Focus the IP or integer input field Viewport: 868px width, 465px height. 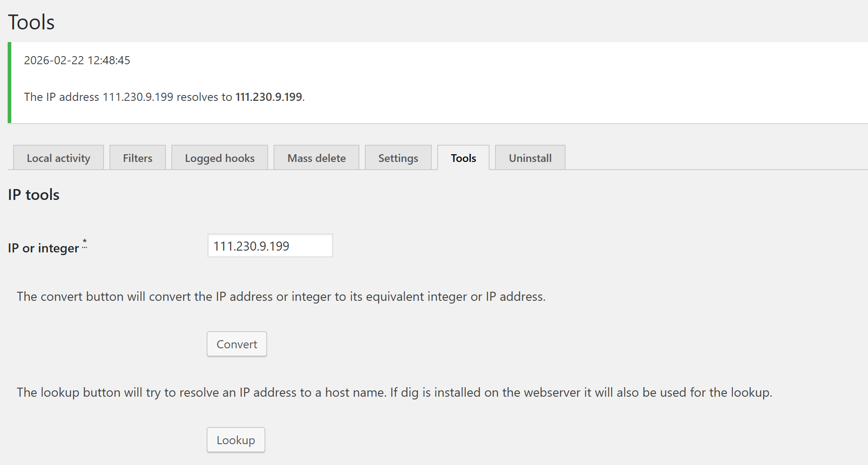(x=270, y=246)
